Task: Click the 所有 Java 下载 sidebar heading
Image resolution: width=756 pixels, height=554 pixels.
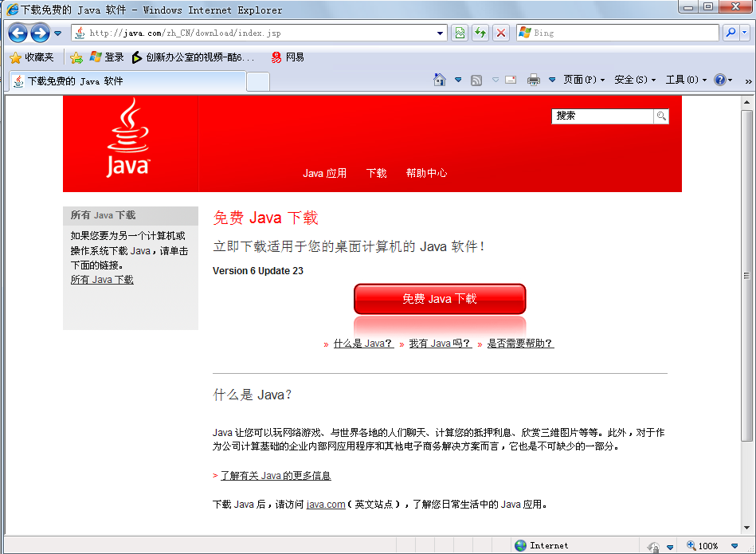Action: click(104, 215)
